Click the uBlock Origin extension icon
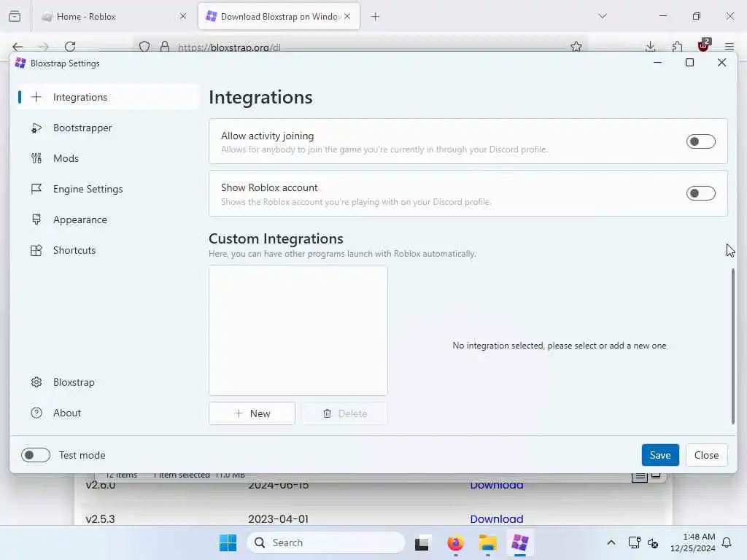The width and height of the screenshot is (747, 560). [704, 46]
